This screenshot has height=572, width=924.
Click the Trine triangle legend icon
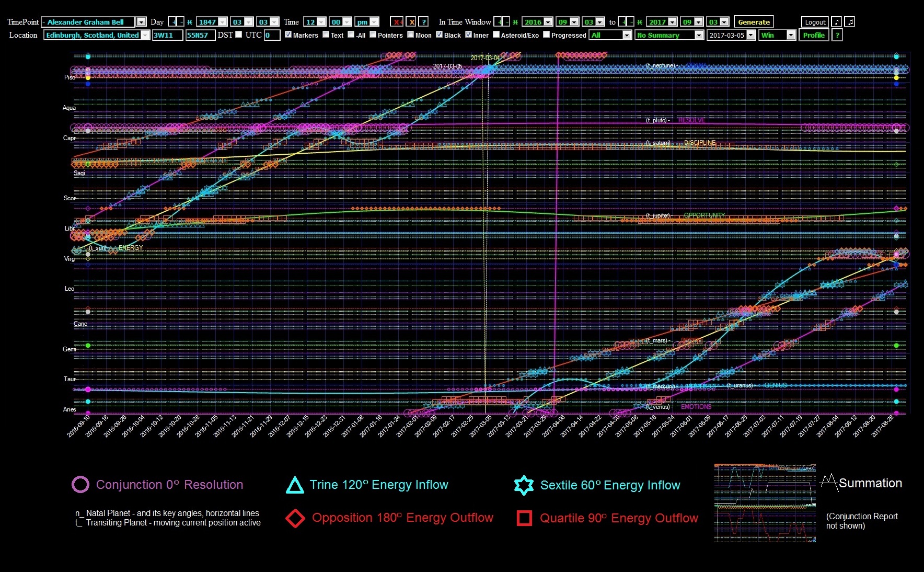click(295, 485)
